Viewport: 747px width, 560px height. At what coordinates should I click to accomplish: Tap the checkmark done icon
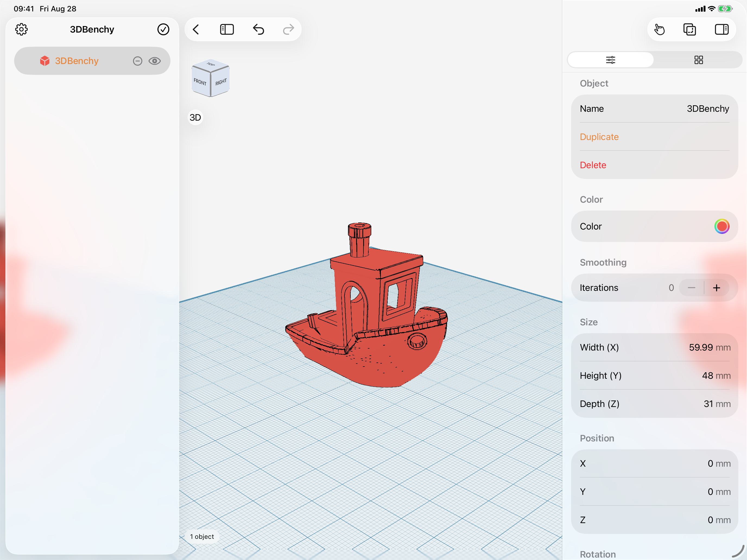coord(163,29)
